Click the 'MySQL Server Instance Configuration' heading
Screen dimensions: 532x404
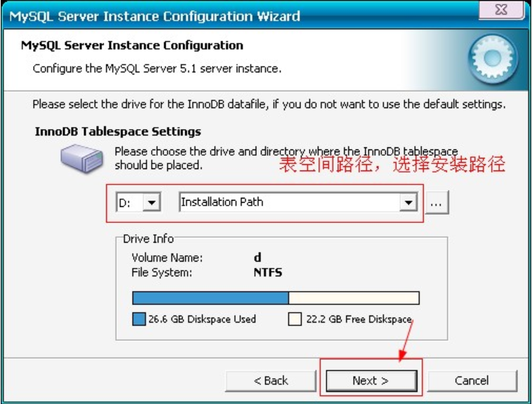coord(132,46)
